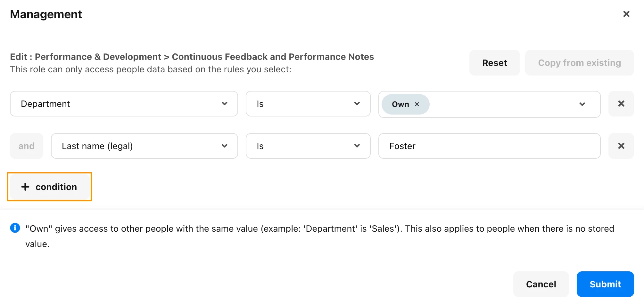The image size is (644, 304).
Task: Add a new condition
Action: point(50,187)
